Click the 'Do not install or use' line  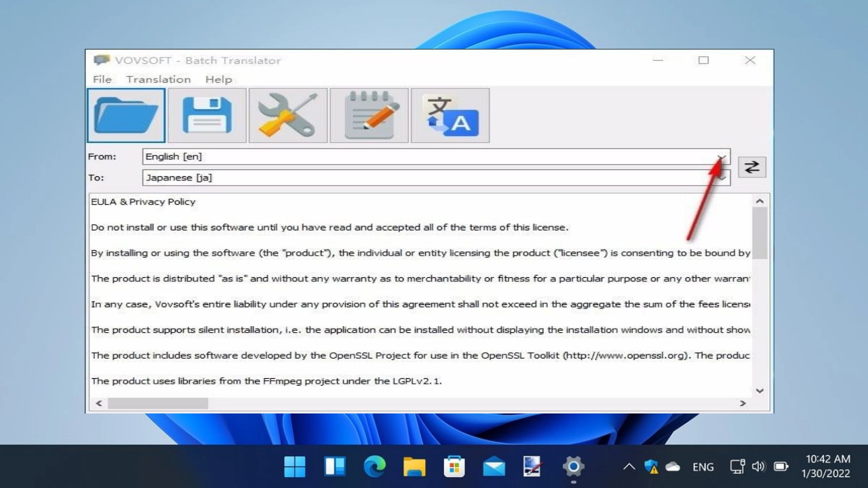tap(330, 228)
